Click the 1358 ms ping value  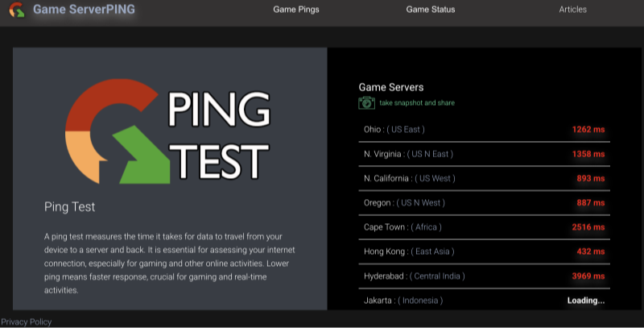(x=588, y=154)
